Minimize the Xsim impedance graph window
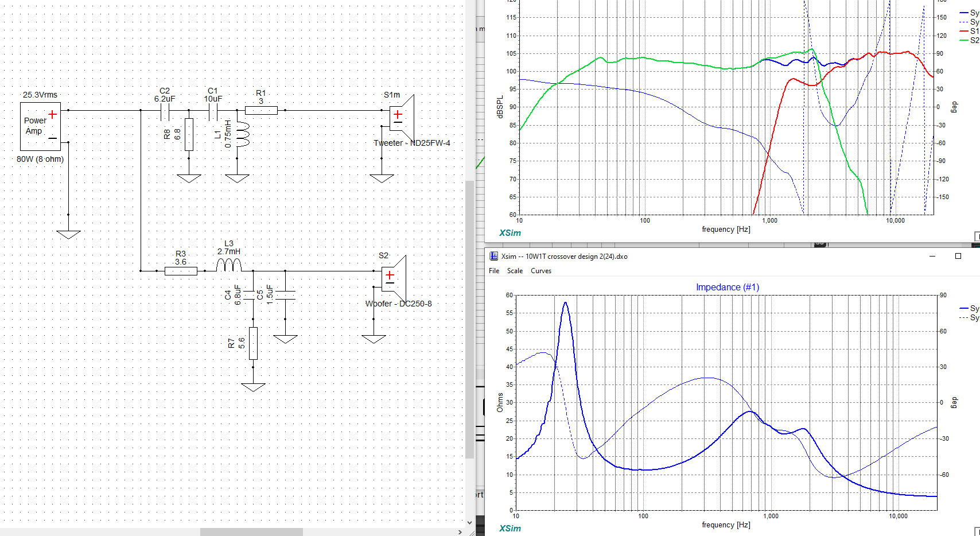980x536 pixels. click(932, 256)
